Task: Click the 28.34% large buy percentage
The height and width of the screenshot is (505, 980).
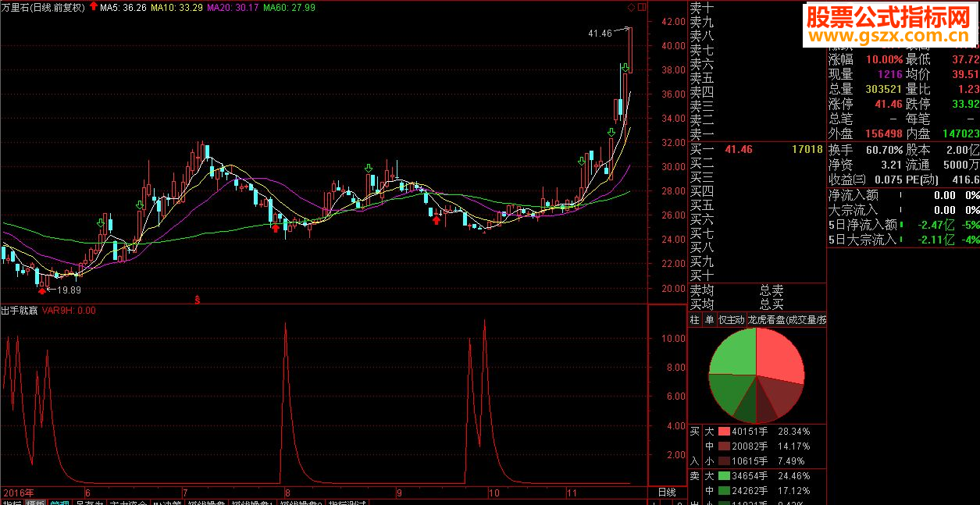Action: point(793,431)
